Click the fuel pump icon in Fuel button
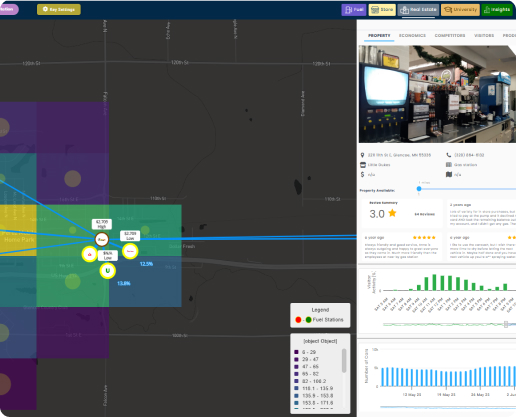 point(348,10)
